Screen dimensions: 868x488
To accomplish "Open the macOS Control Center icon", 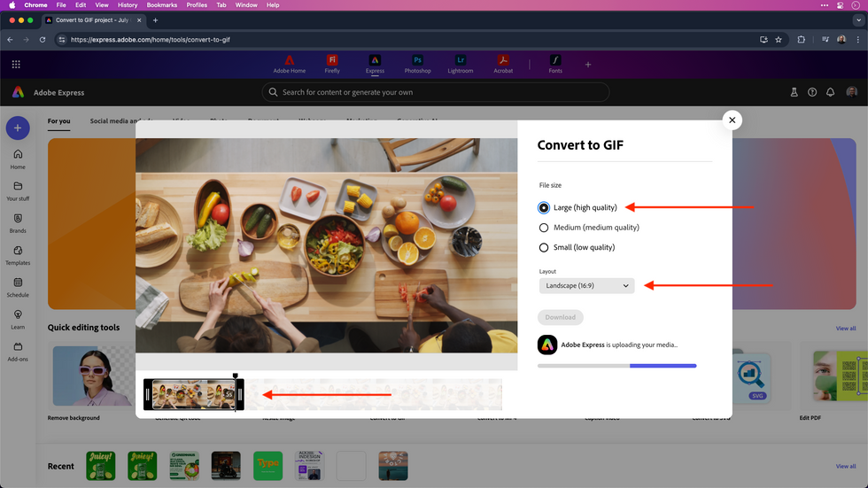I will 840,5.
